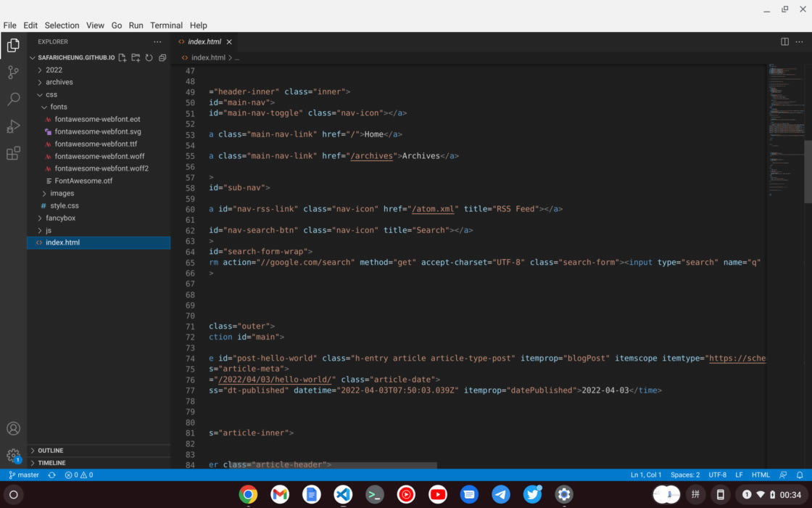Split the editor to the right
The image size is (812, 508).
coord(784,42)
